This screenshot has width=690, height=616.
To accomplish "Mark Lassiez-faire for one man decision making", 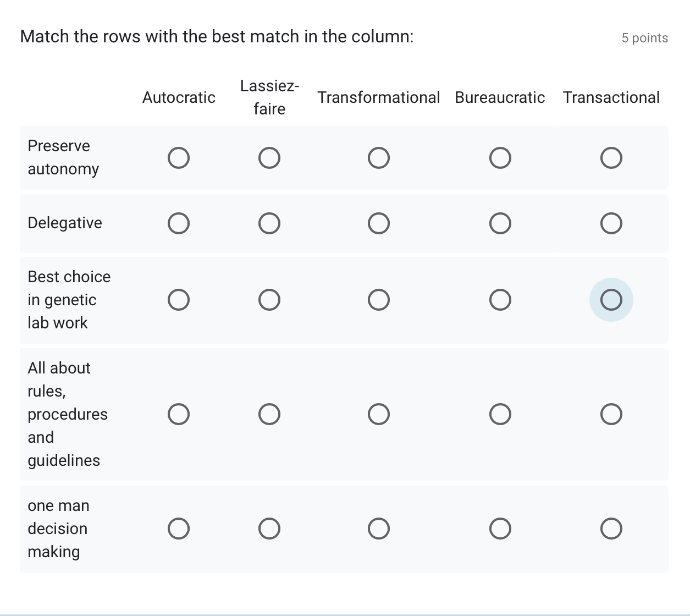I will (x=269, y=529).
